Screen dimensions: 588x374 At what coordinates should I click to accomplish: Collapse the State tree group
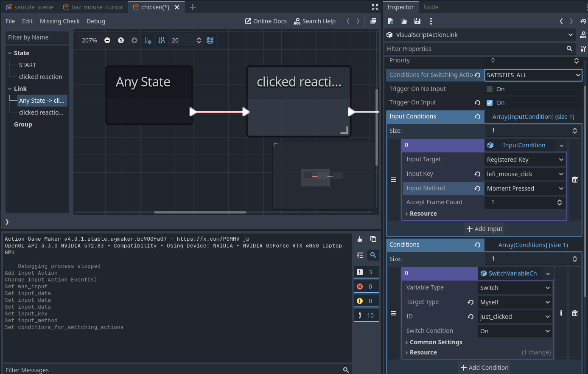[x=10, y=53]
